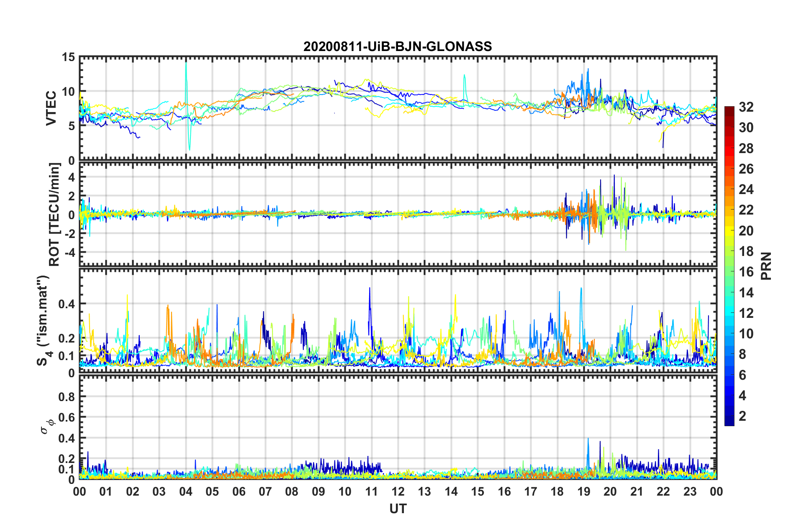Click the UT axis hour tick 23

tap(690, 491)
